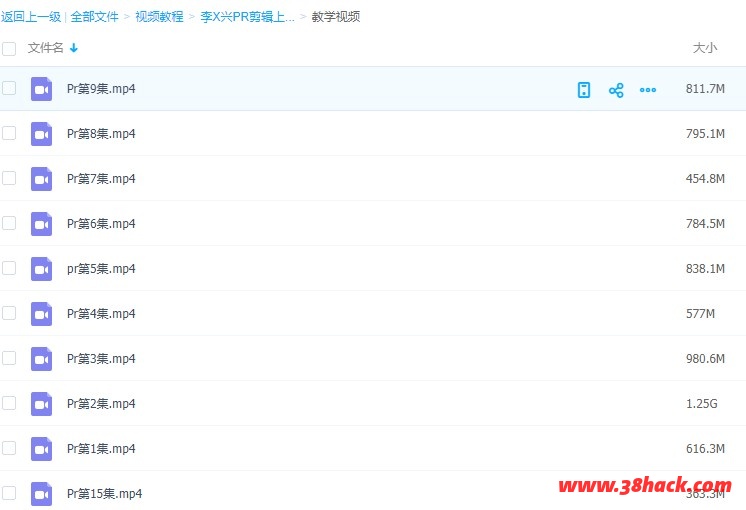Screen dimensions: 746x510
Task: Open the file Pr第4集.mp4
Action: pos(101,314)
